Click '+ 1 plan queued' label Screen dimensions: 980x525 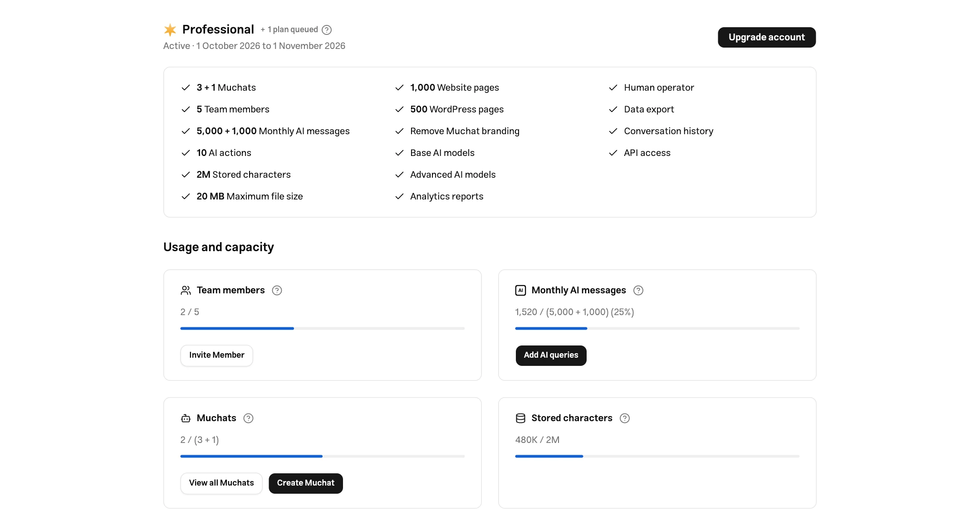click(x=289, y=30)
